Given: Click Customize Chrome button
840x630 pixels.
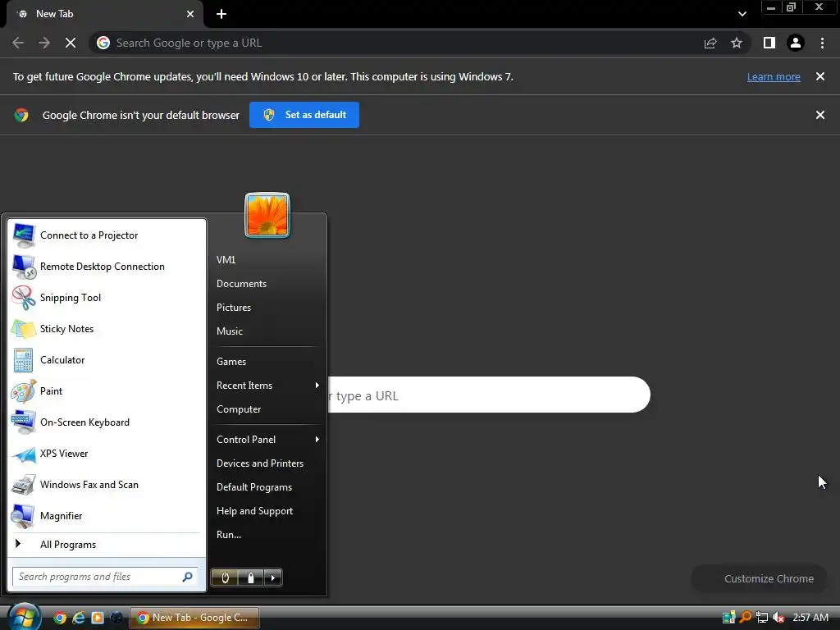Looking at the screenshot, I should tap(760, 578).
